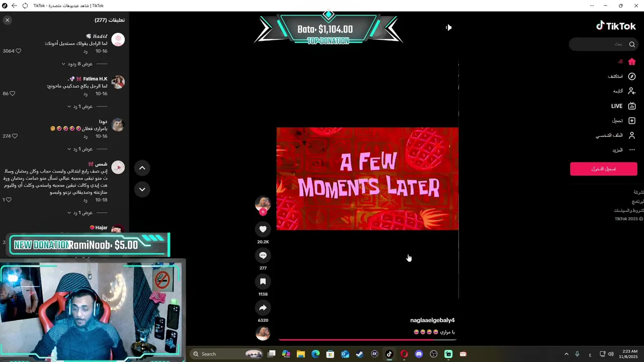Image resolution: width=644 pixels, height=362 pixels.
Task: Open the Upload (تحميل) page
Action: (x=624, y=121)
